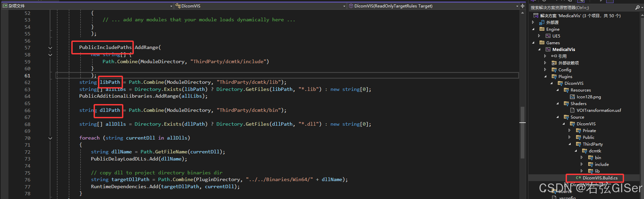Click the magnifier search icon in Solution Explorer
The image size is (644, 199).
tap(637, 7)
